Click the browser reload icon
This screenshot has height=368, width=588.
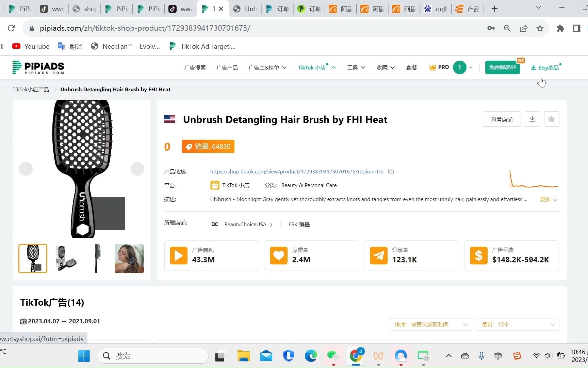(11, 28)
